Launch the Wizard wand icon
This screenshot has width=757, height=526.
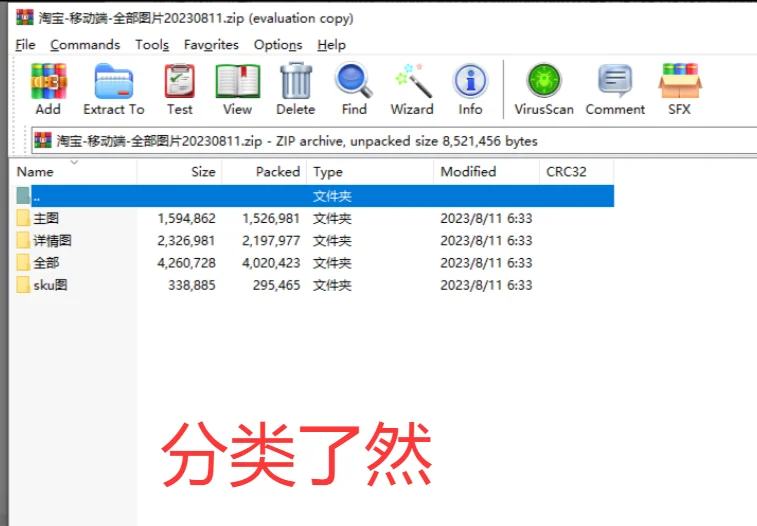click(413, 81)
